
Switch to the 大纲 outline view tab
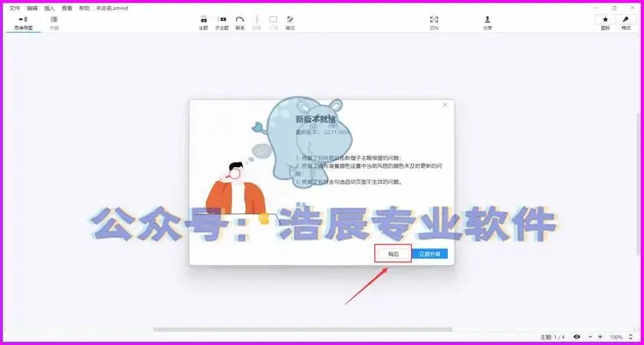pyautogui.click(x=54, y=23)
